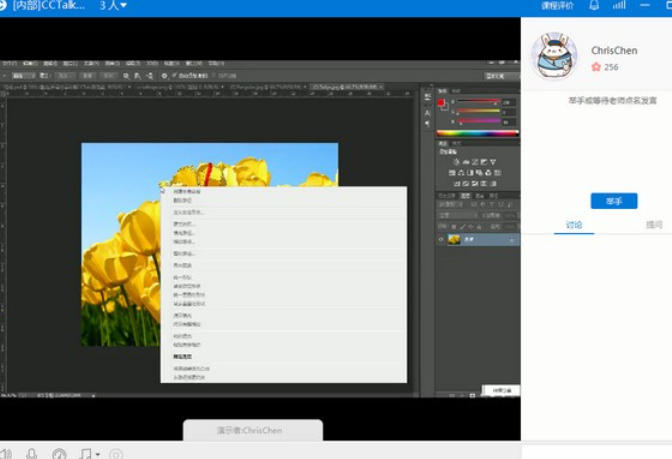Click the blue 举手 button

pyautogui.click(x=614, y=201)
